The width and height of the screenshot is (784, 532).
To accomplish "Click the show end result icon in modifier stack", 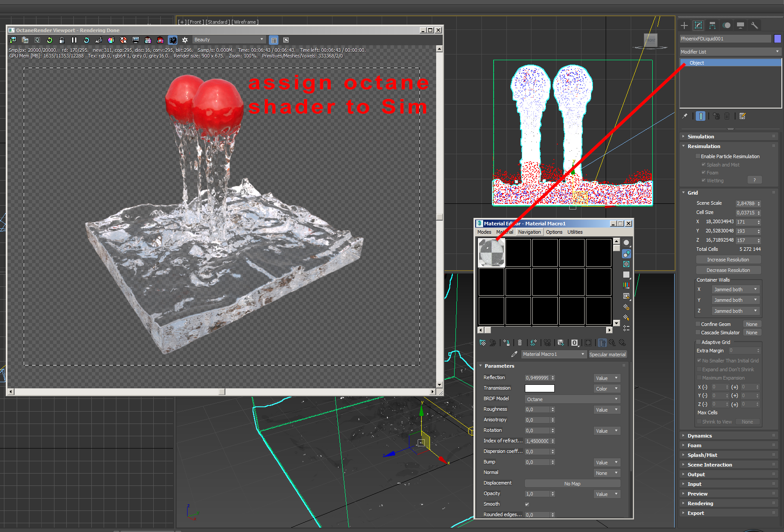I will pyautogui.click(x=701, y=116).
